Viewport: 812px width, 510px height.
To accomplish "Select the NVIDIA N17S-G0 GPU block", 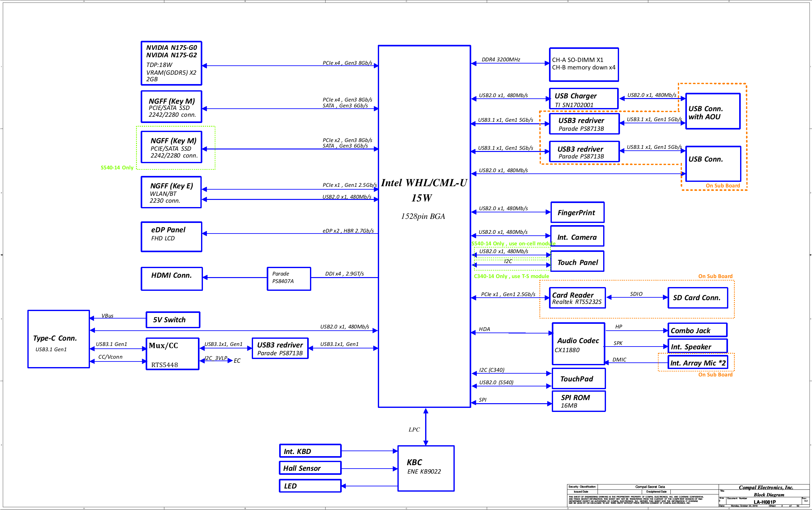I will click(x=171, y=64).
